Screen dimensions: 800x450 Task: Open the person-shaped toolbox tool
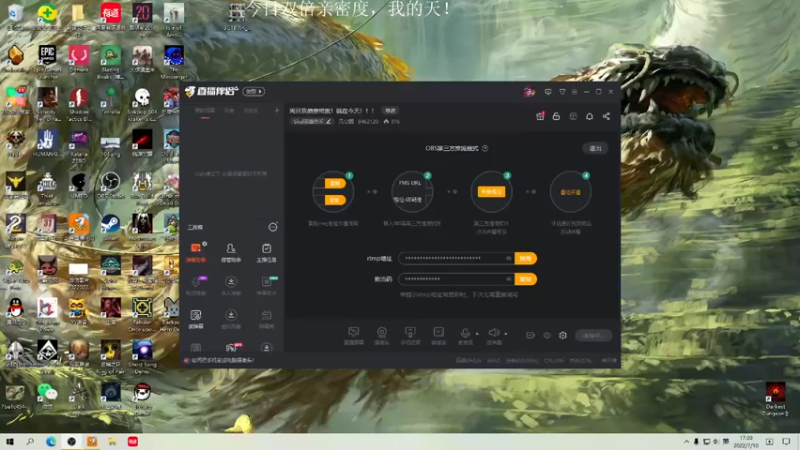click(x=231, y=252)
